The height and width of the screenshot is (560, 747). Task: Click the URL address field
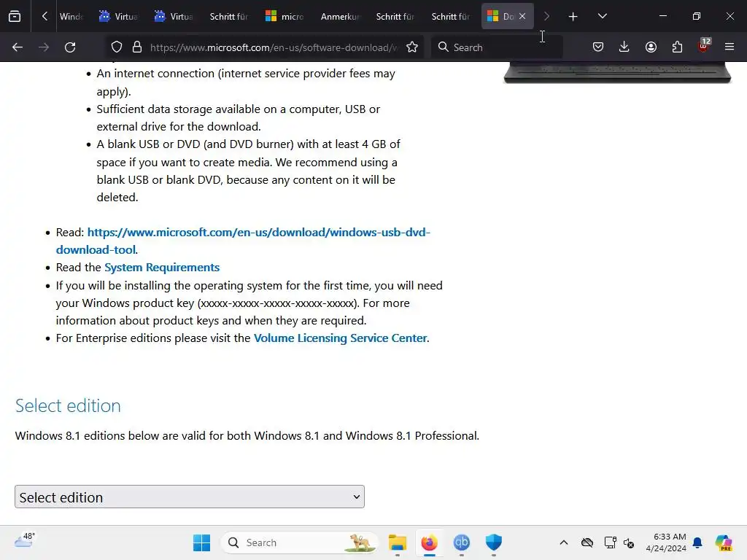(x=274, y=47)
